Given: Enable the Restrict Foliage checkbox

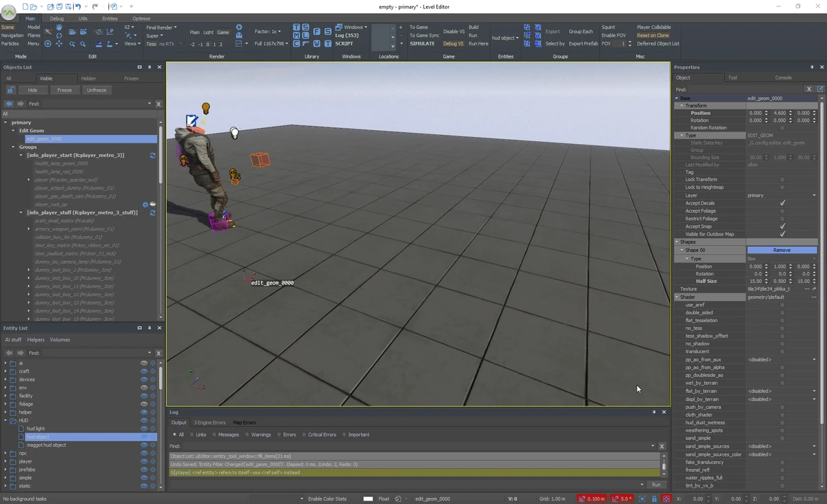Looking at the screenshot, I should point(783,218).
